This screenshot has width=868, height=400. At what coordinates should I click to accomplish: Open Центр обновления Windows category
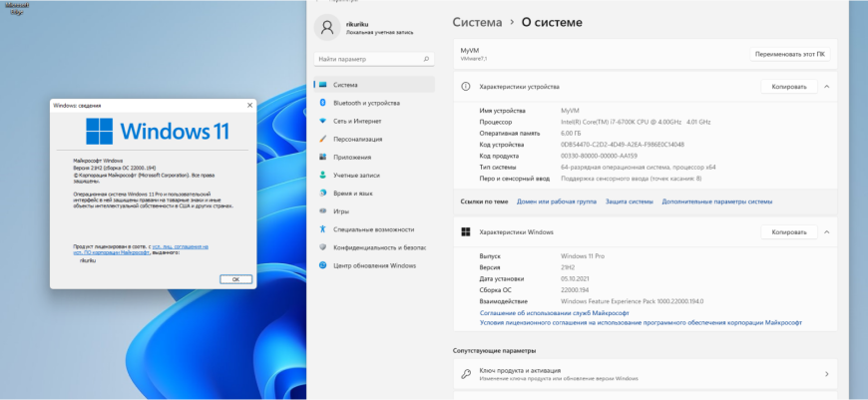point(374,265)
